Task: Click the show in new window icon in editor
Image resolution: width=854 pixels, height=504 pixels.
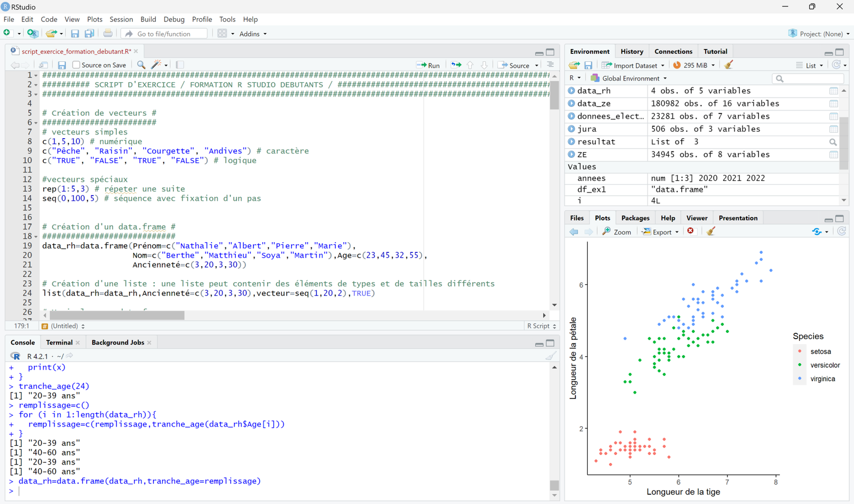Action: [43, 65]
